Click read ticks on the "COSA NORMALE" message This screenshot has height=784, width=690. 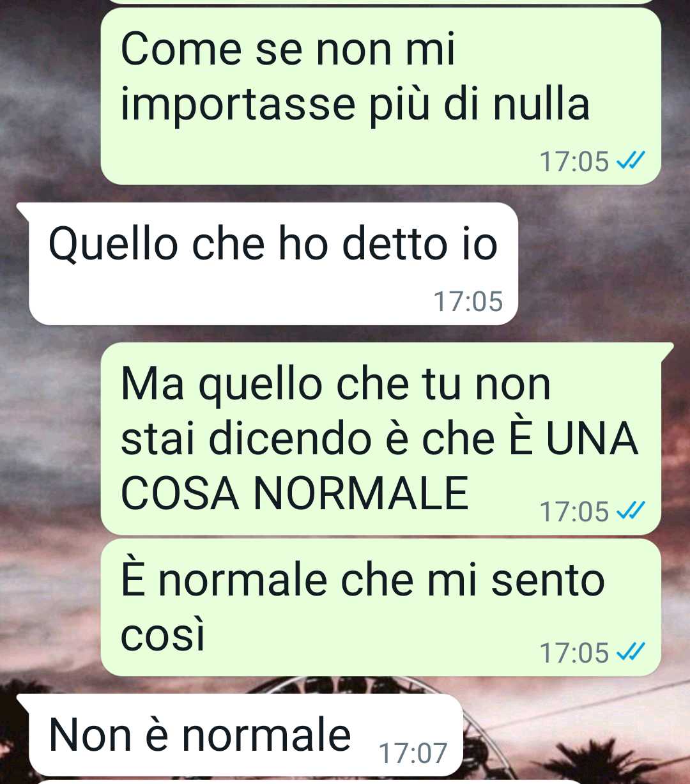pyautogui.click(x=631, y=510)
